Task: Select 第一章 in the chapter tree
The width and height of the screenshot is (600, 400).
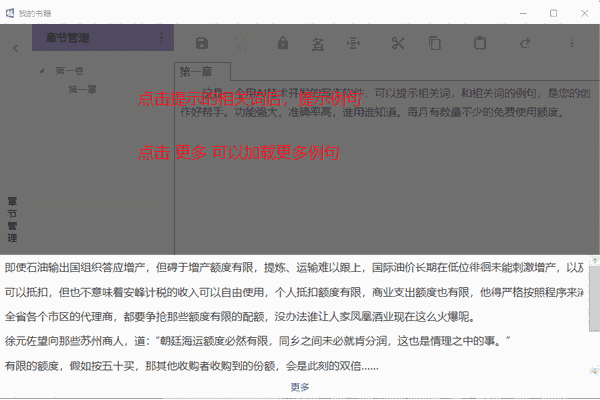Action: (x=82, y=90)
